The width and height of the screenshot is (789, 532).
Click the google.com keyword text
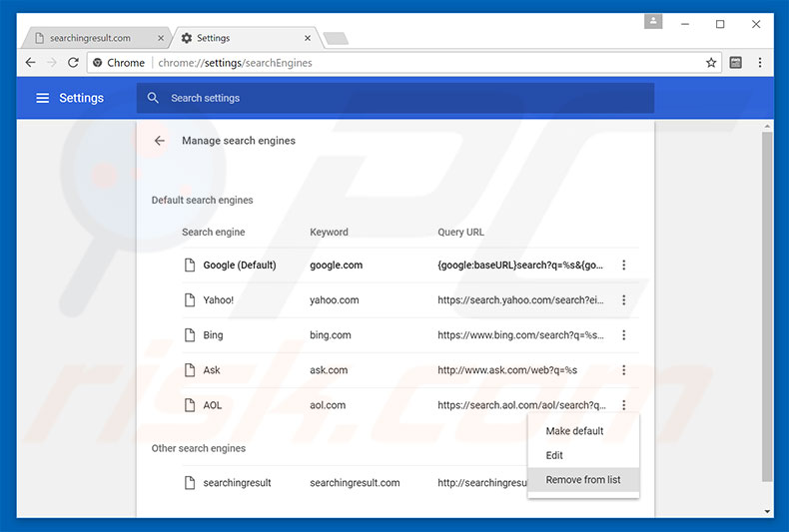click(x=337, y=265)
